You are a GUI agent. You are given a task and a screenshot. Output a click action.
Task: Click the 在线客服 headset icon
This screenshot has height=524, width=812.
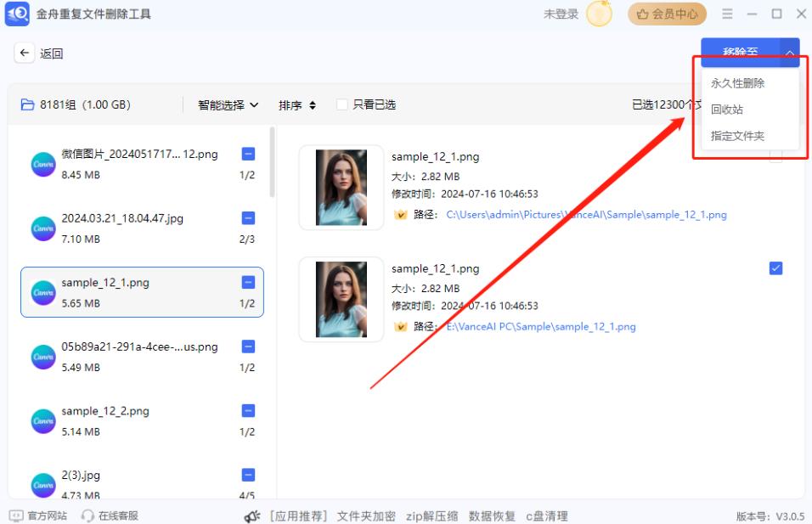tap(87, 516)
